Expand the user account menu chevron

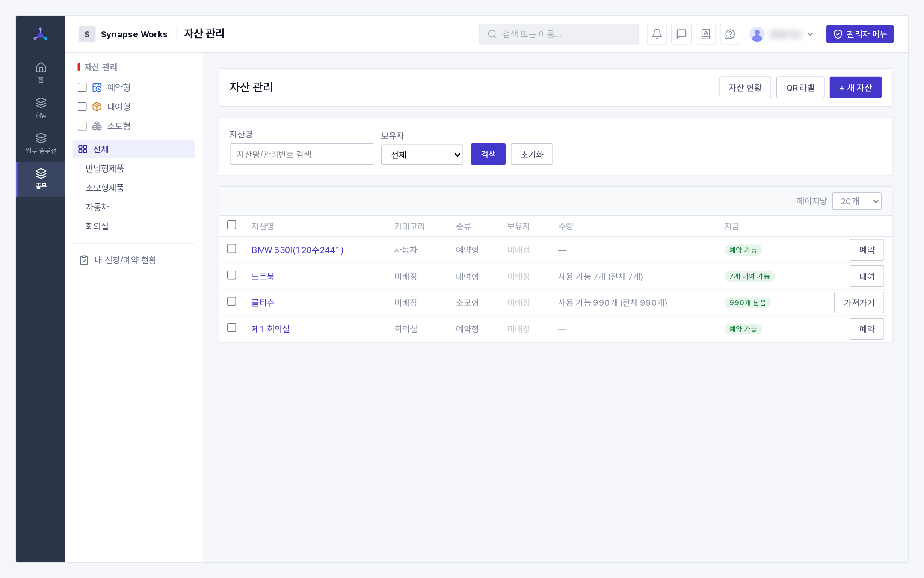pos(810,34)
